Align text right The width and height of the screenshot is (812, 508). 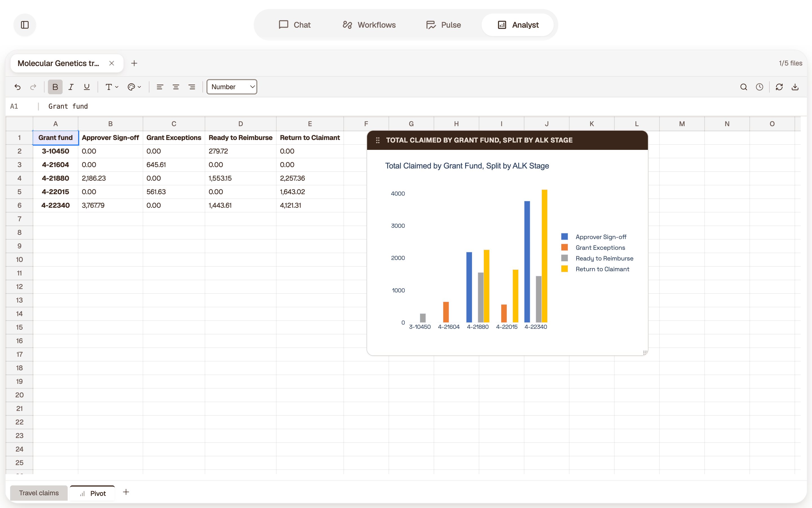192,87
